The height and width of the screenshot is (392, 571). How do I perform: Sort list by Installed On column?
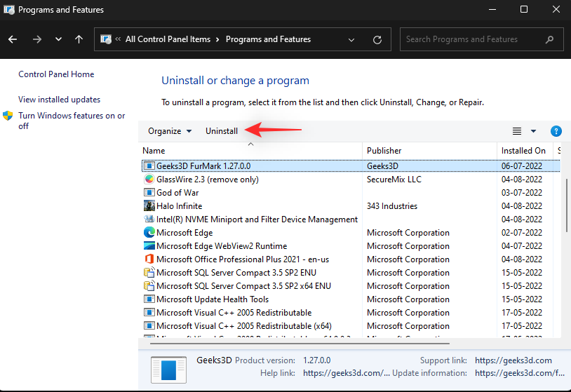coord(523,150)
